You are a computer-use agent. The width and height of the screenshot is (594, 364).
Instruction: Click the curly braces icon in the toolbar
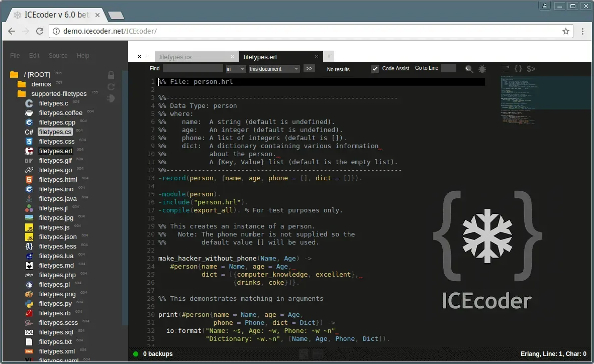pyautogui.click(x=518, y=68)
